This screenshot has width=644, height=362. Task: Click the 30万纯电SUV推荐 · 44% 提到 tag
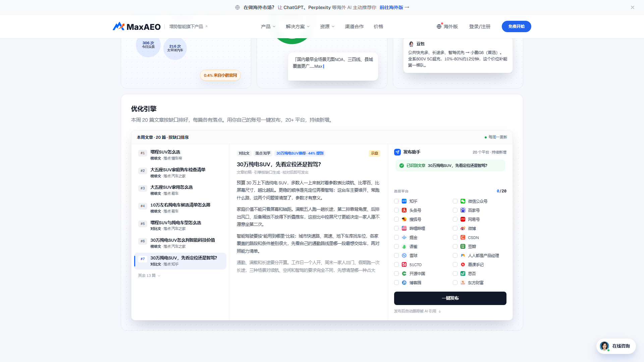pyautogui.click(x=300, y=154)
